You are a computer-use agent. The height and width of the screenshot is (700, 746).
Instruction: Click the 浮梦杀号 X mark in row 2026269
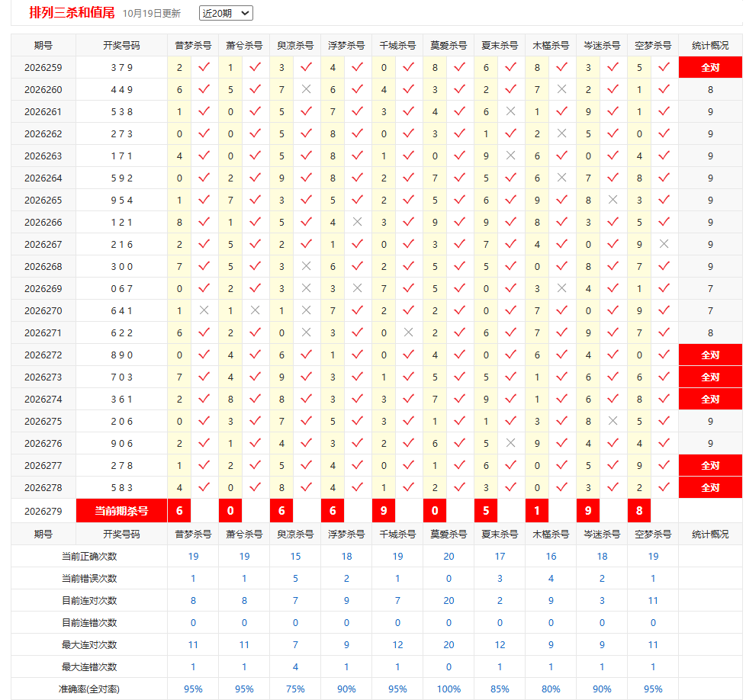(357, 288)
